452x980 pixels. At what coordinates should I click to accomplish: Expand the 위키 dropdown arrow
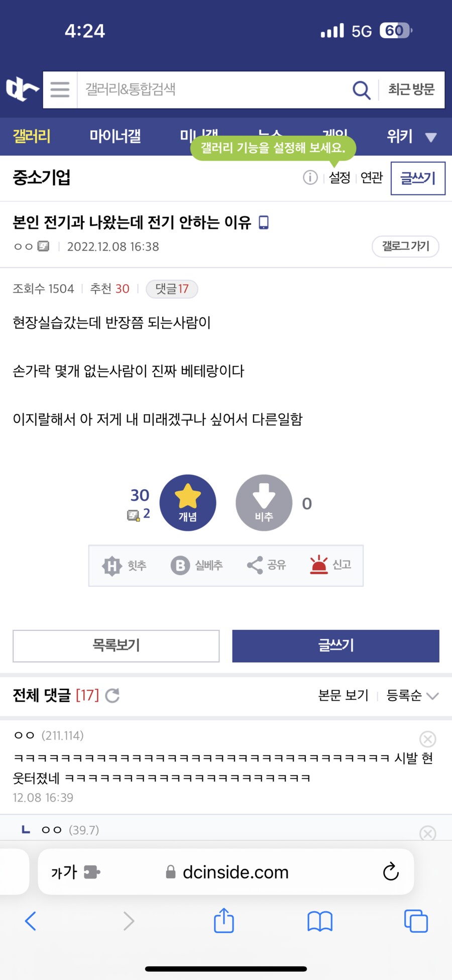click(x=431, y=137)
